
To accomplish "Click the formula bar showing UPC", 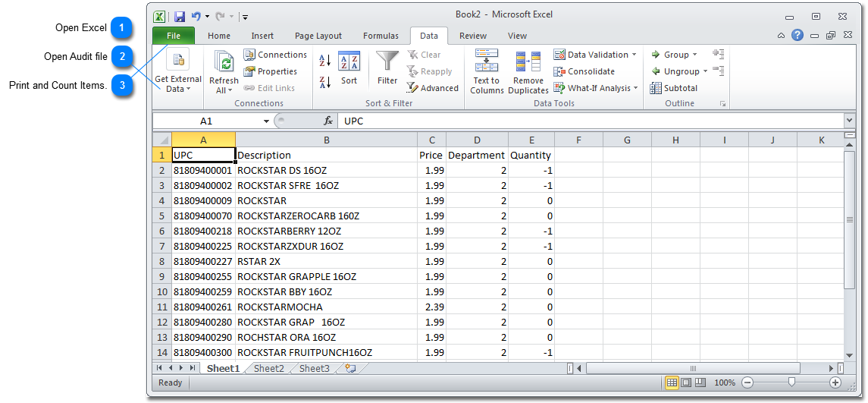I will (x=591, y=121).
